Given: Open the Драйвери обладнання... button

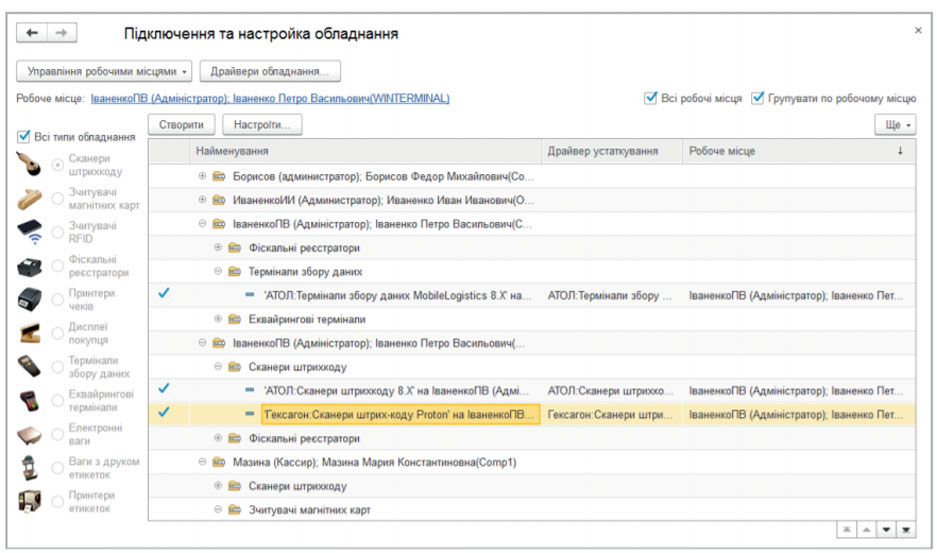Looking at the screenshot, I should (270, 71).
